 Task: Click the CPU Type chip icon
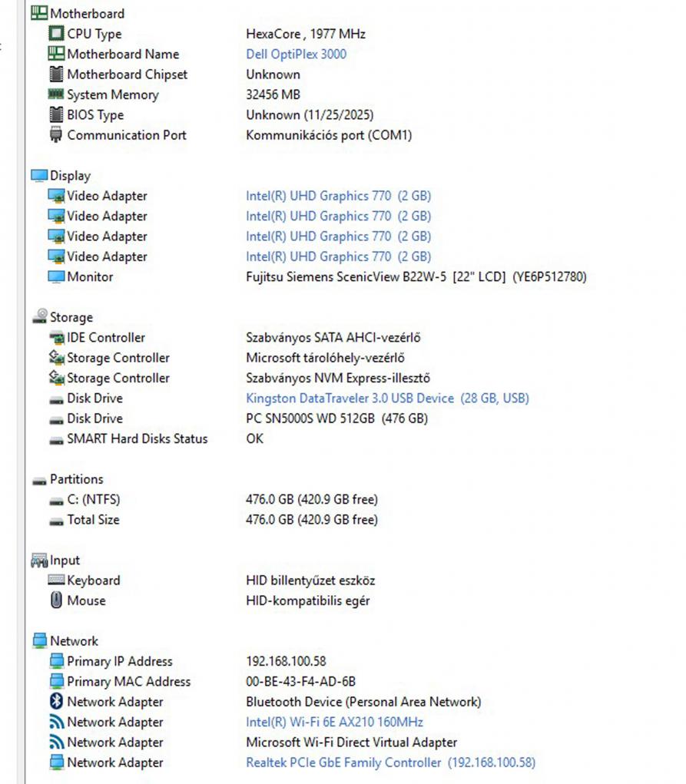tap(56, 34)
